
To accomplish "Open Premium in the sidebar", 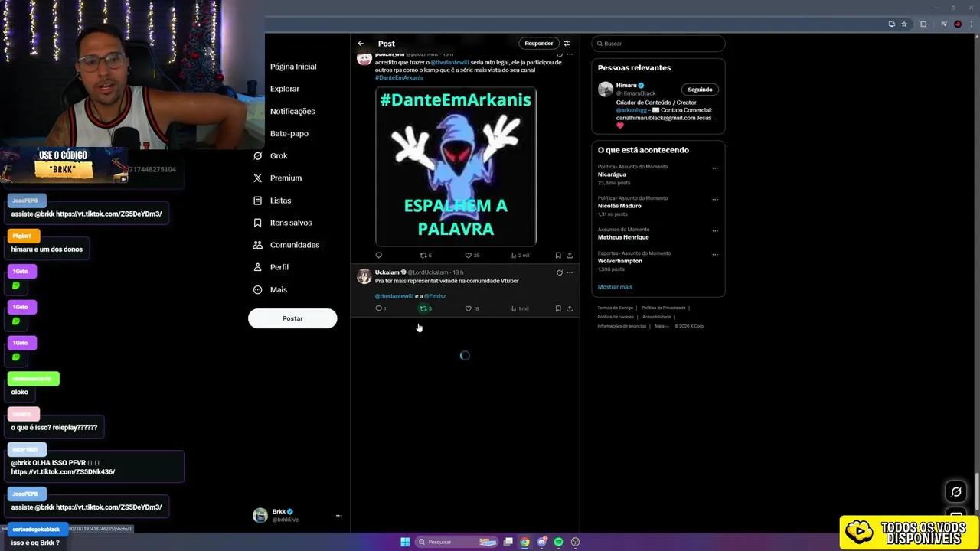I will [x=277, y=178].
